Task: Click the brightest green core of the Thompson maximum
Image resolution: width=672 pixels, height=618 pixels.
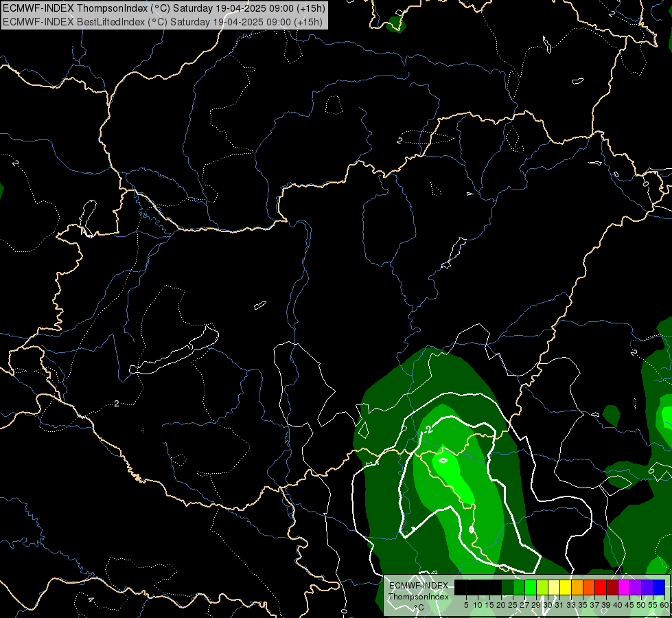Action: (x=452, y=474)
